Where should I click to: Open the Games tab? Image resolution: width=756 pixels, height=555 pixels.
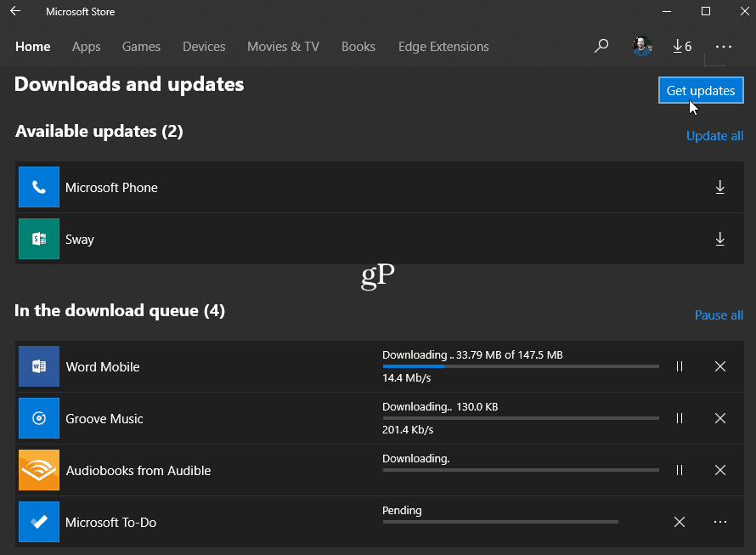141,47
